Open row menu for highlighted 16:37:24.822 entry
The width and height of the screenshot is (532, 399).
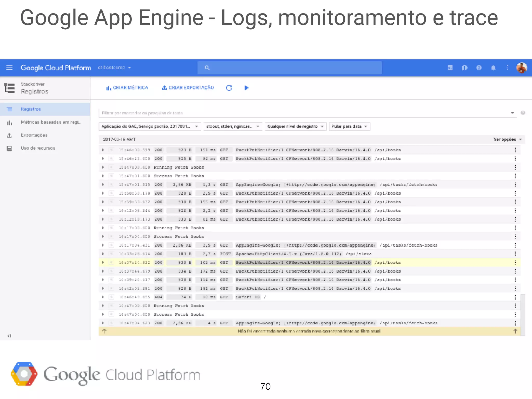click(x=515, y=263)
